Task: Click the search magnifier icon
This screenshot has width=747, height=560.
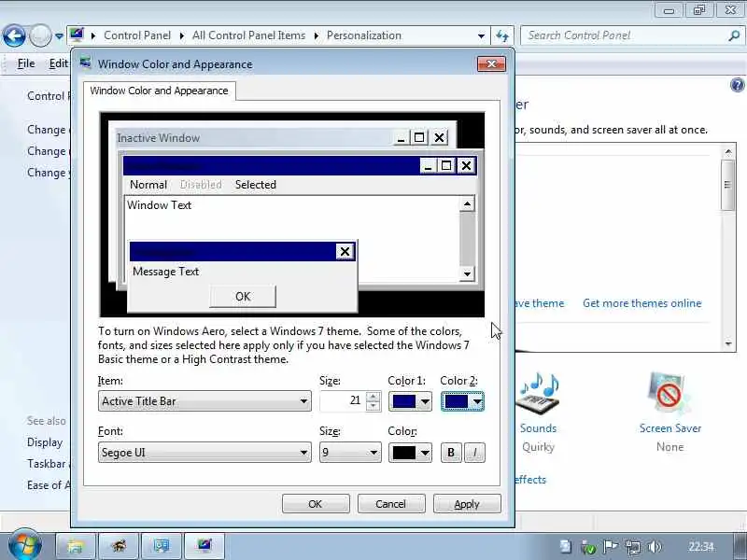Action: [x=734, y=35]
